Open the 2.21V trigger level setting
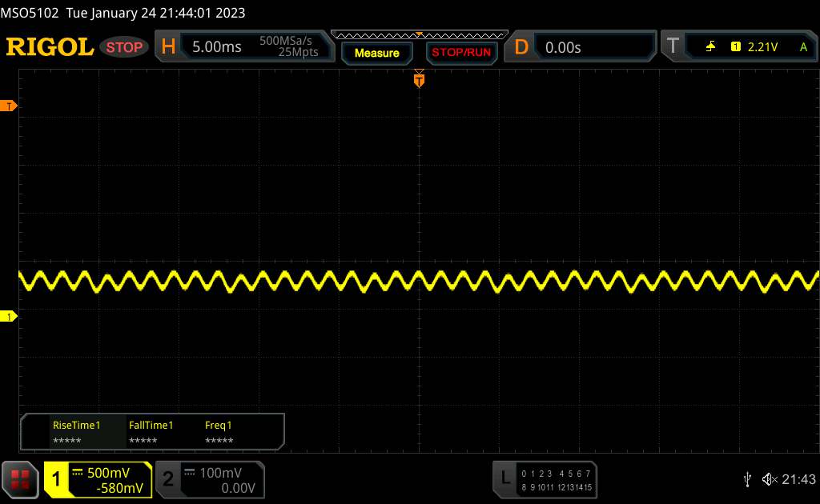 click(762, 47)
